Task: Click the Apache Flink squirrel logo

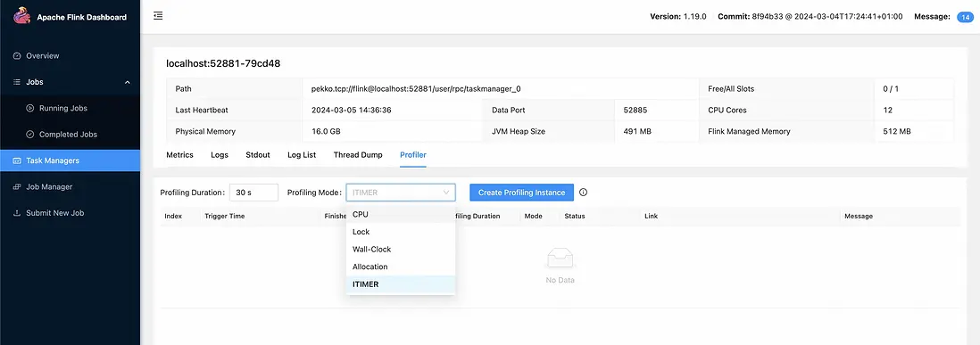Action: click(22, 15)
